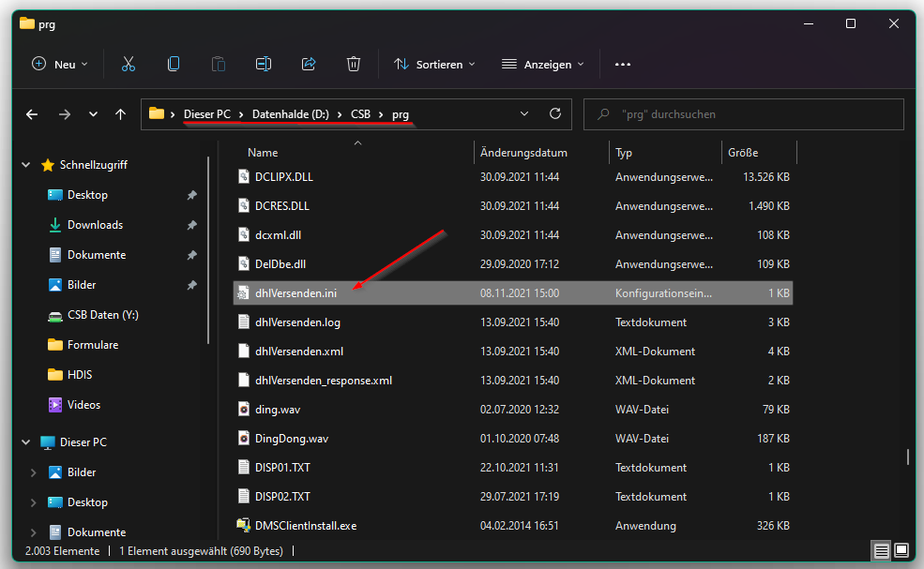This screenshot has width=924, height=569.
Task: Navigate up one folder level
Action: coord(120,114)
